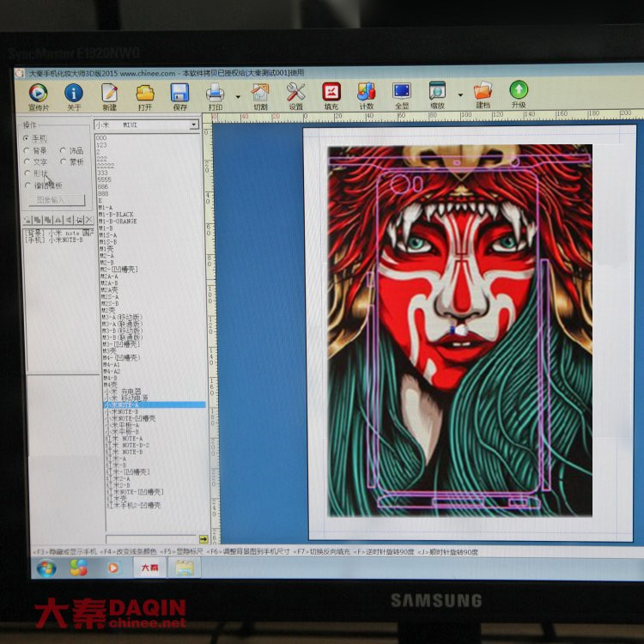644x644 pixels.
Task: Choose 小米 充电器 entry
Action: tap(123, 392)
